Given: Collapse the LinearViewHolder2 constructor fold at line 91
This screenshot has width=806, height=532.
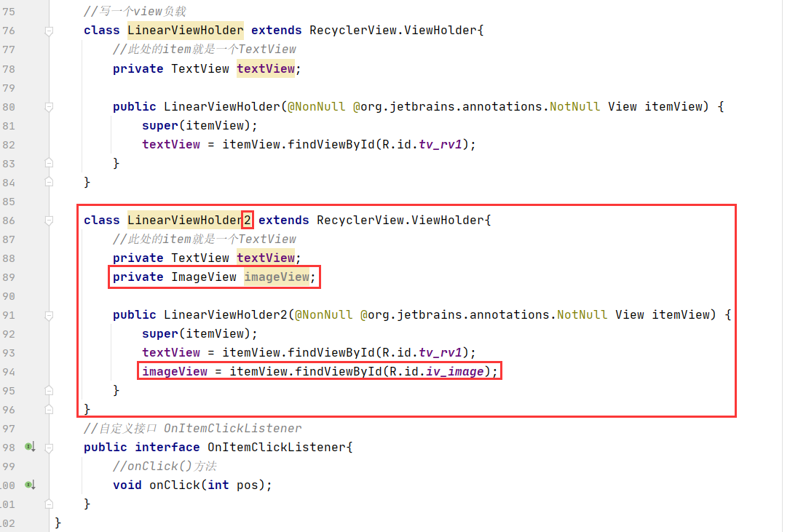Looking at the screenshot, I should 49,315.
